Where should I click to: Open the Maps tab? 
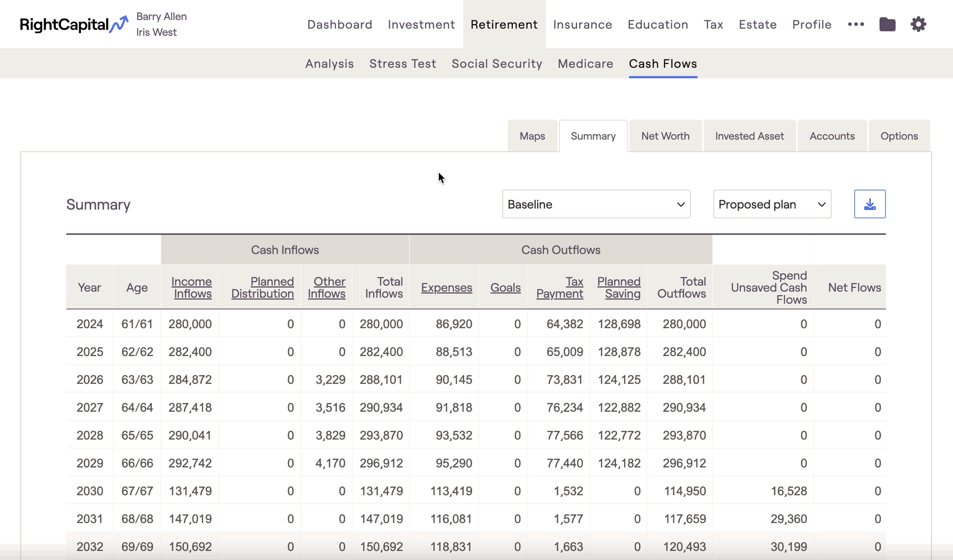tap(532, 136)
